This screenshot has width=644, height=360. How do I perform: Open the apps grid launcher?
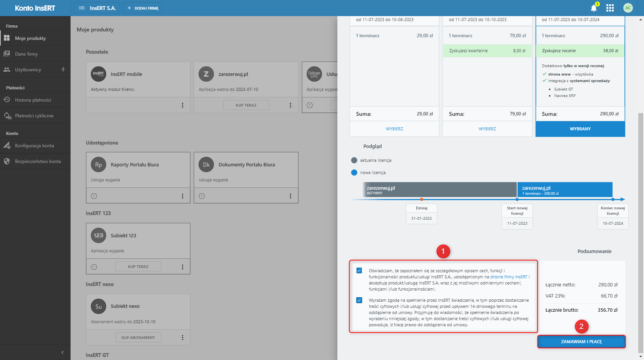click(610, 8)
